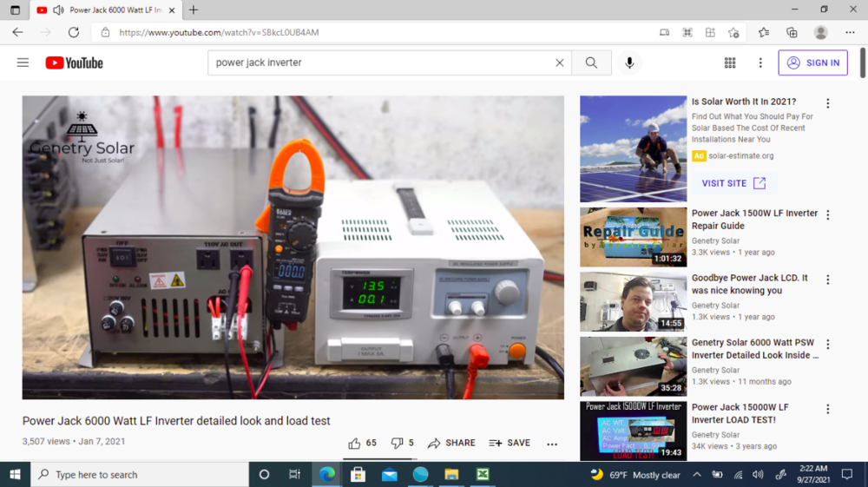Show hidden system tray icons chevron
868x487 pixels.
697,474
